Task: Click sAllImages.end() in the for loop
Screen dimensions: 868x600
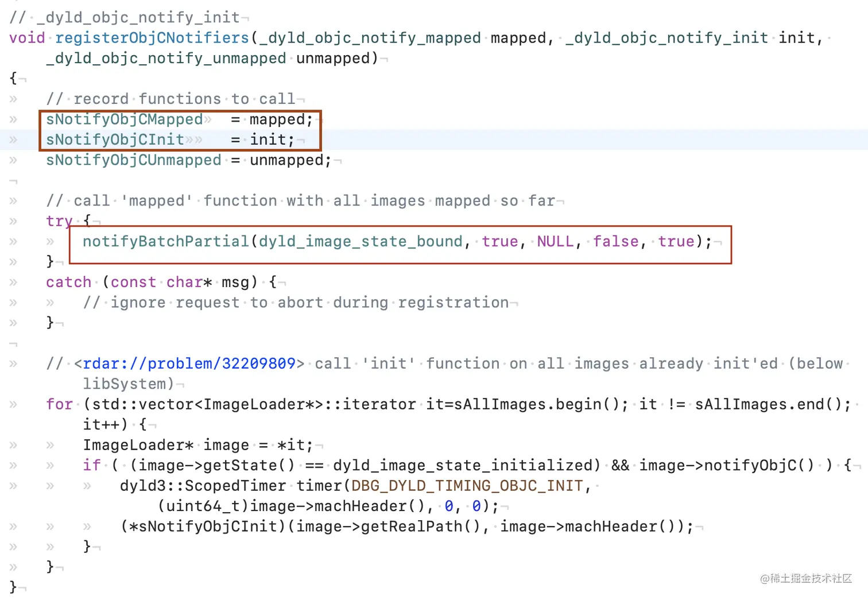Action: tap(768, 404)
